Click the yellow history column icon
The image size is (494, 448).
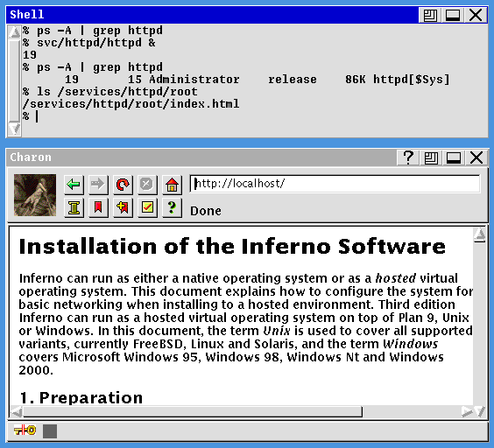74,207
